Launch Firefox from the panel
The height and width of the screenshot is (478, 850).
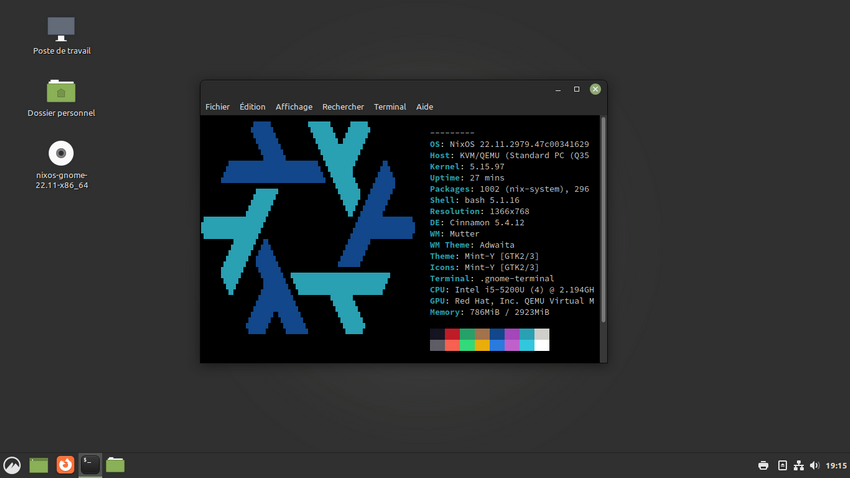point(65,465)
